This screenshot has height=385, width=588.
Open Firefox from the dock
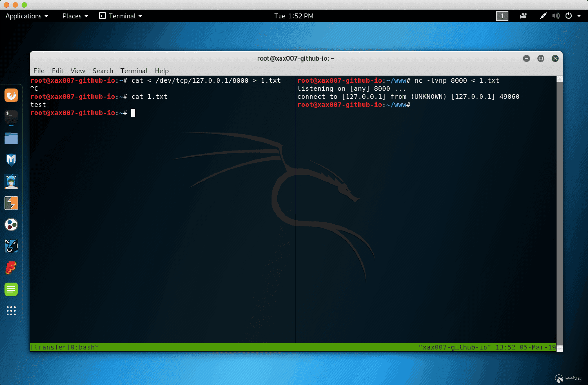(x=11, y=95)
